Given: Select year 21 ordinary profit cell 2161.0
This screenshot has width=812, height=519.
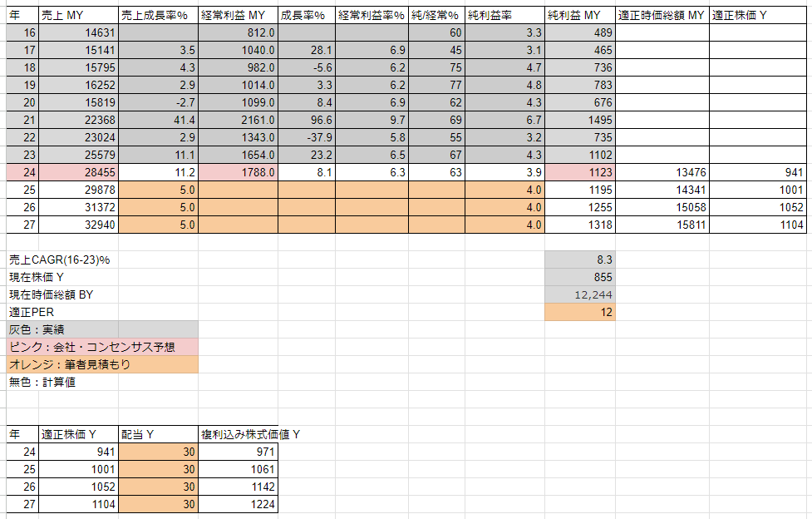Looking at the screenshot, I should (x=239, y=120).
